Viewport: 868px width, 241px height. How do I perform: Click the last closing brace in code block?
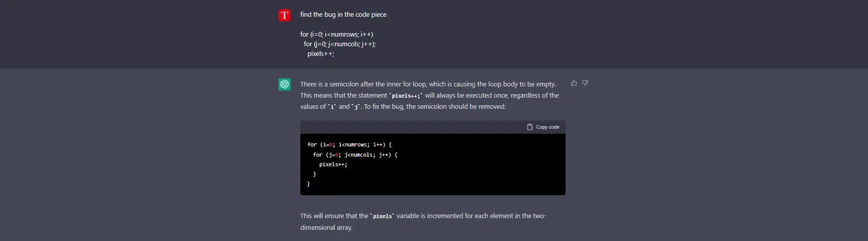(308, 184)
